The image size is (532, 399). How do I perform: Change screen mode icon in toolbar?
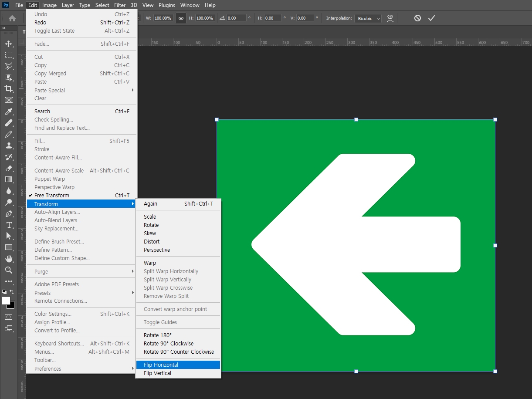(8, 328)
